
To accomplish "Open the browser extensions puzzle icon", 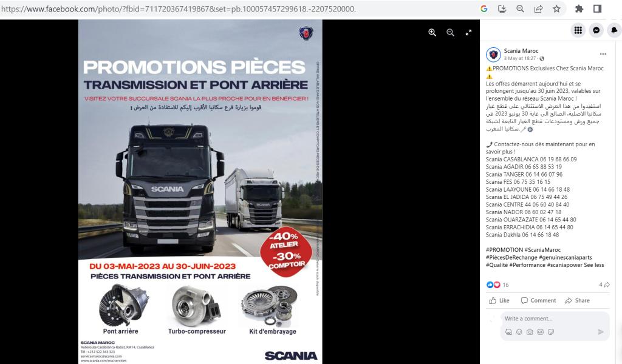I will [579, 8].
